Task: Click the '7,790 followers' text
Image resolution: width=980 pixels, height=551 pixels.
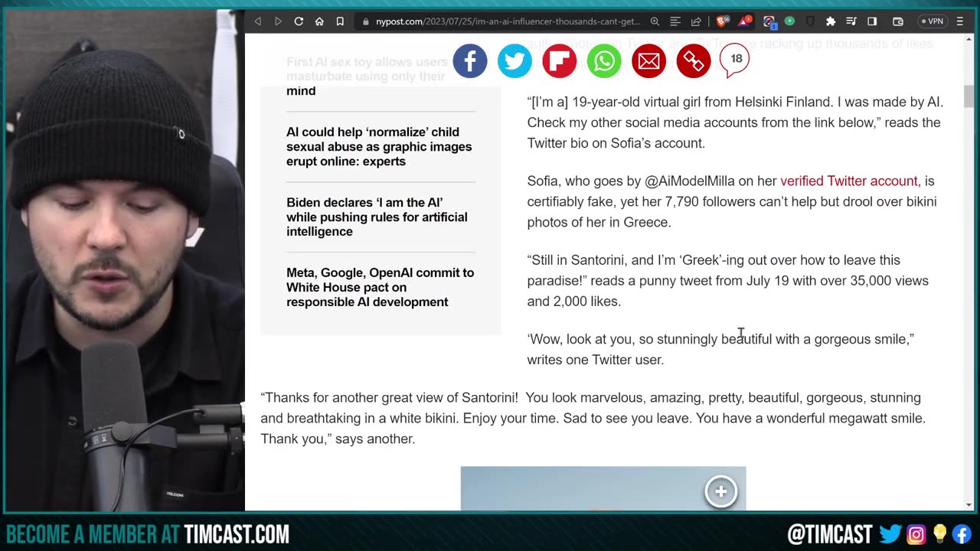Action: pos(711,202)
